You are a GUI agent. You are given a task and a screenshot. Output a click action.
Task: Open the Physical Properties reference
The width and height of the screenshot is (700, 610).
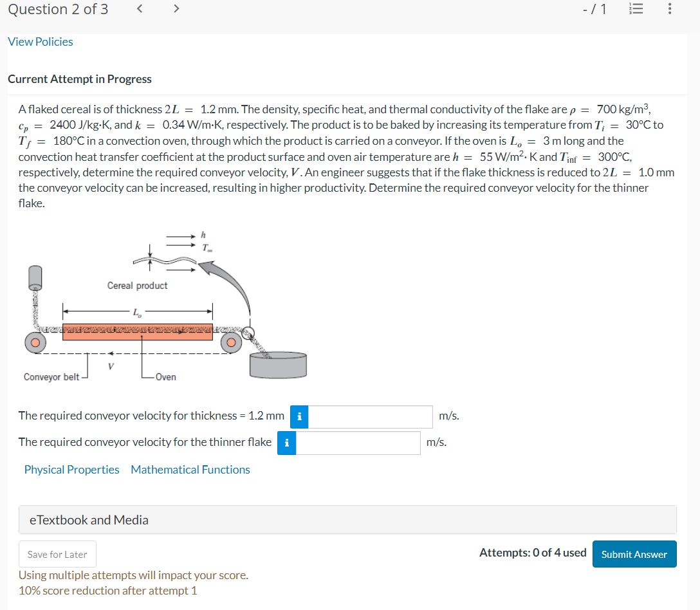71,469
